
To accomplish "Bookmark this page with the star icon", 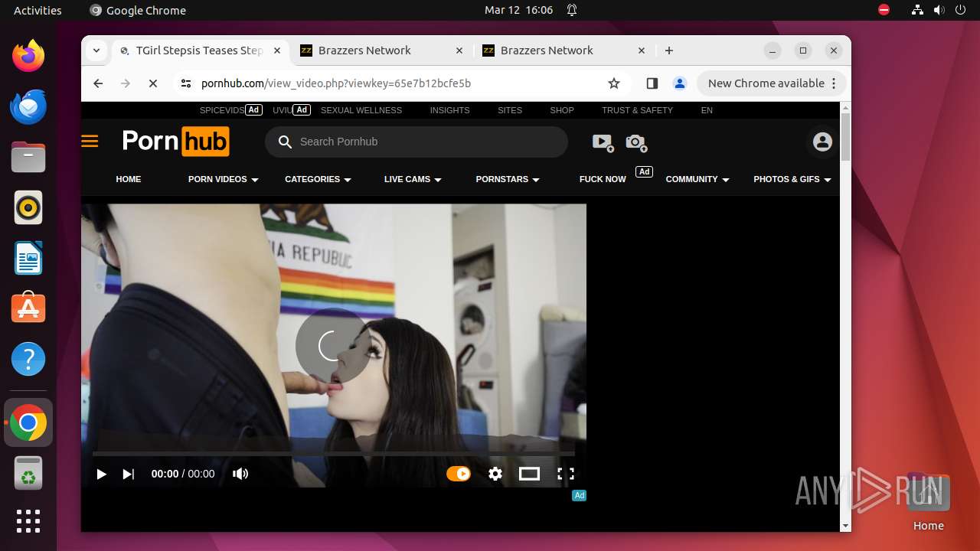I will [613, 83].
